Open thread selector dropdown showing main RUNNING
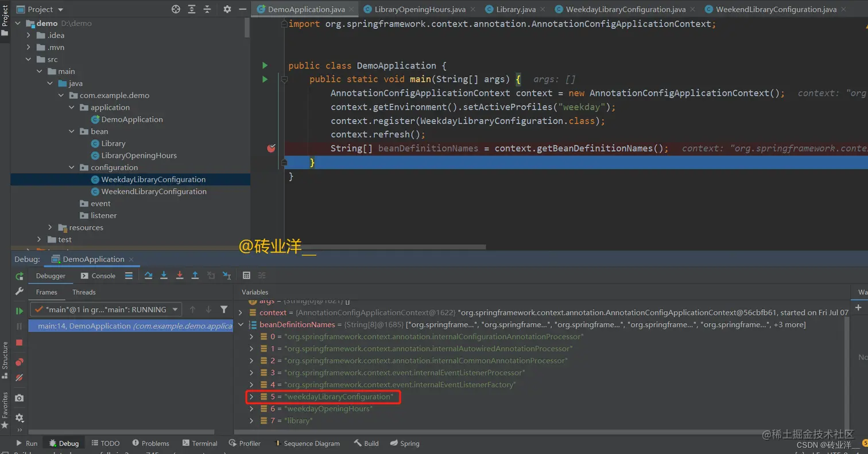 [106, 309]
